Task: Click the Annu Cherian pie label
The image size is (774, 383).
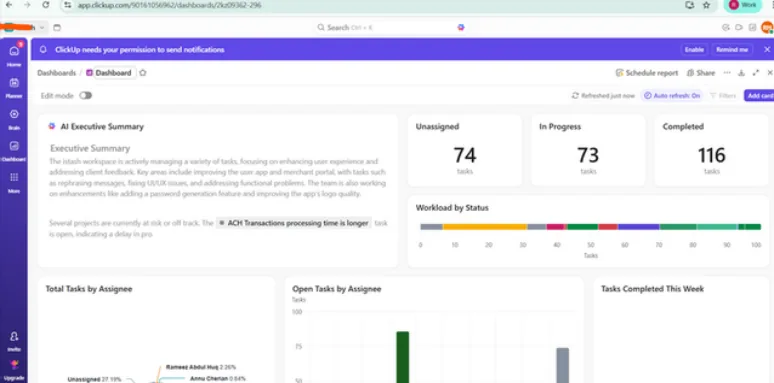Action: pyautogui.click(x=218, y=379)
